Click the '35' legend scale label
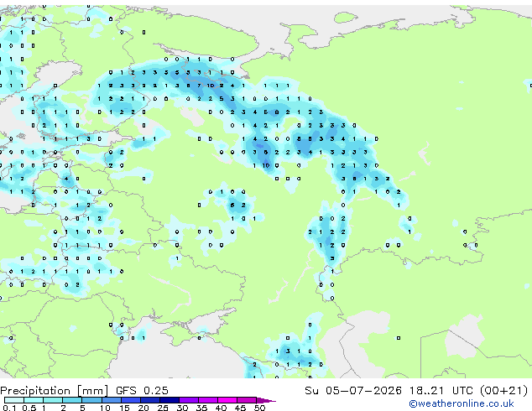532x411 pixels. 201,408
